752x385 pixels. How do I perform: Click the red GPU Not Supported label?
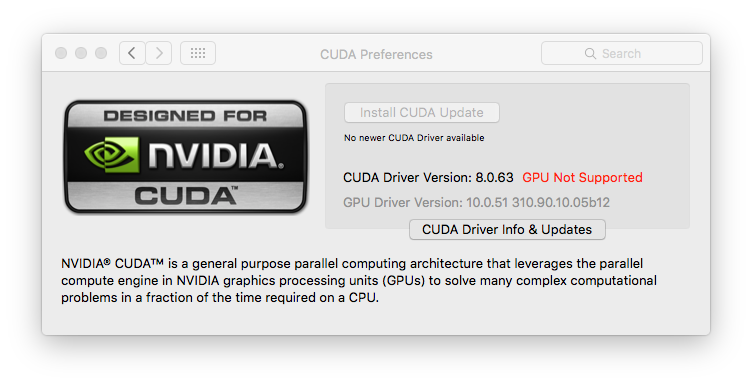[582, 177]
